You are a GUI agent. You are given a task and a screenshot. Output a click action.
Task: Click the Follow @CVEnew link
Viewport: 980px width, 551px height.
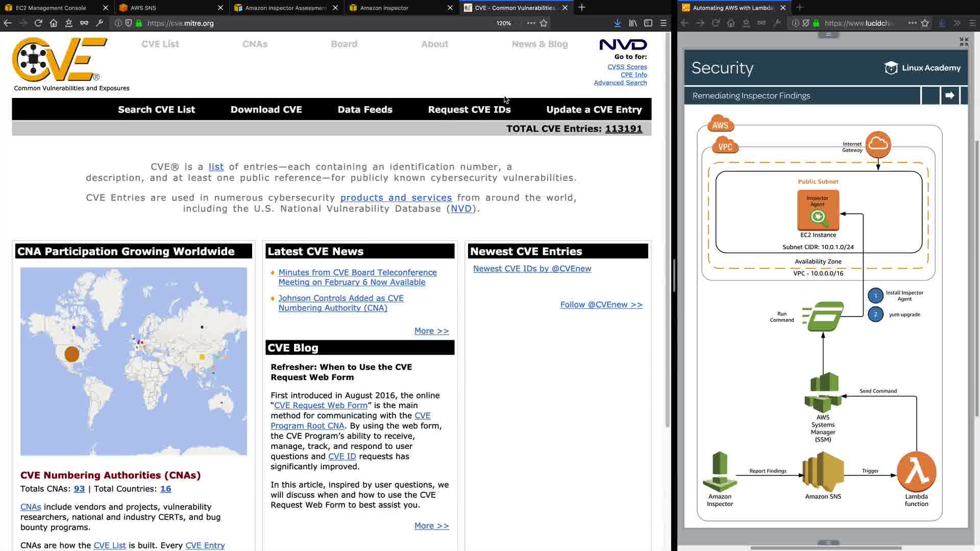(601, 305)
